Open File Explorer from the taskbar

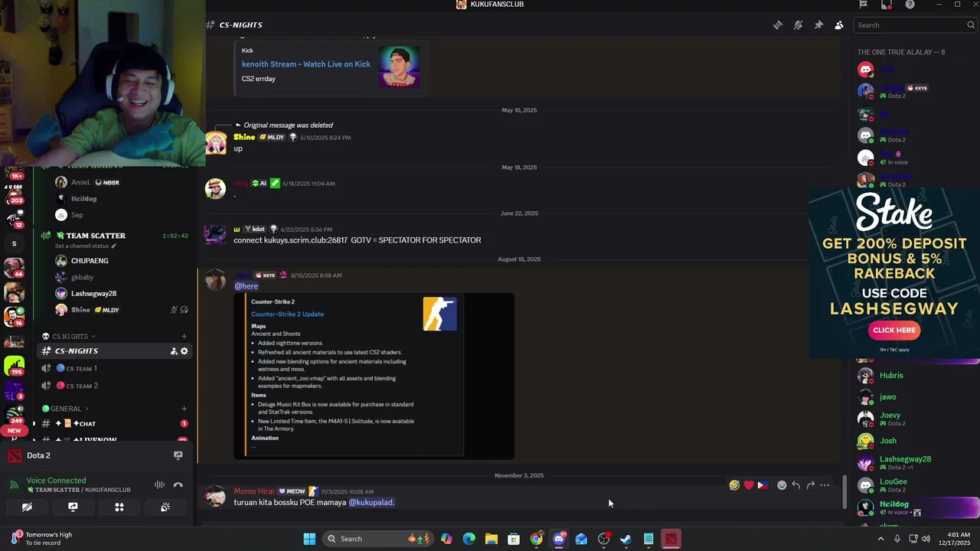[492, 539]
